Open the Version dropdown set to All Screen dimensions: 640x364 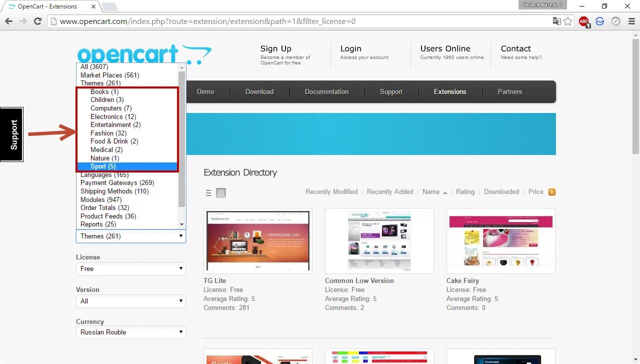(131, 301)
